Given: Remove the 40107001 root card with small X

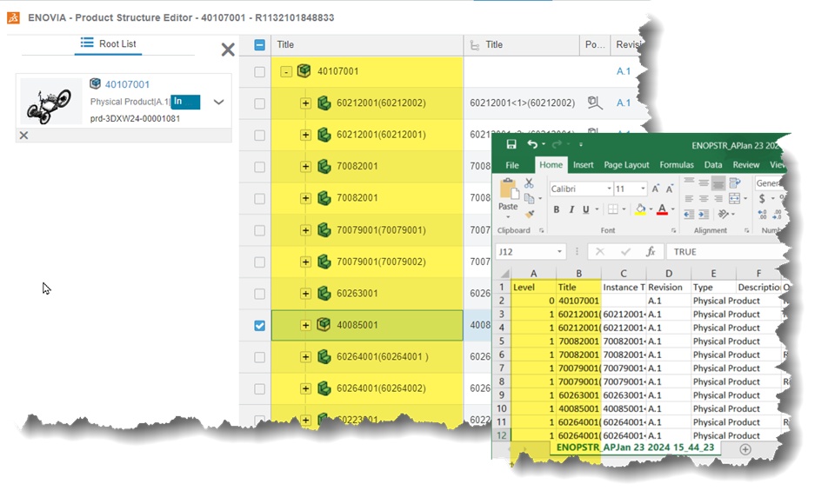Looking at the screenshot, I should [x=23, y=135].
